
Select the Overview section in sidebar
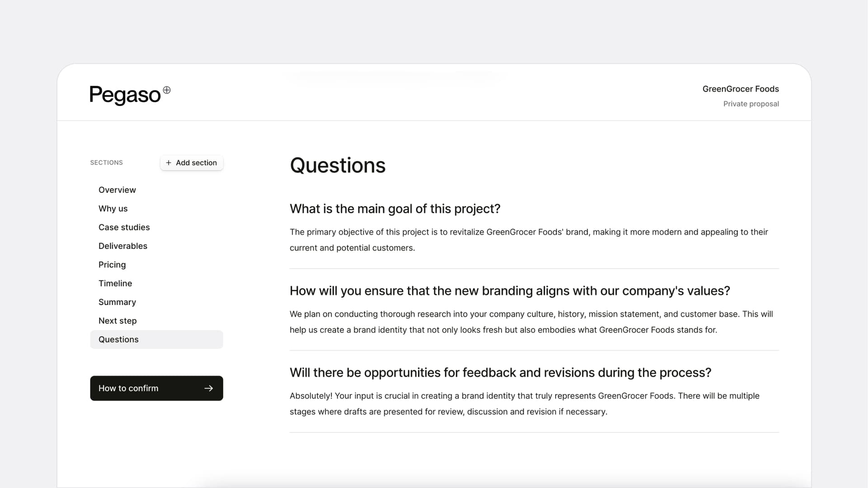pos(117,189)
